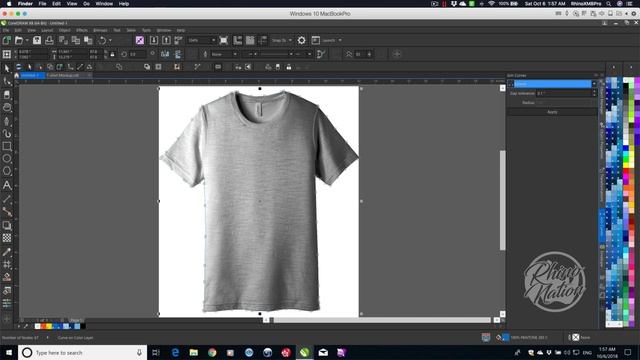
Task: Expand the Join Curves type dropdown
Action: (594, 84)
